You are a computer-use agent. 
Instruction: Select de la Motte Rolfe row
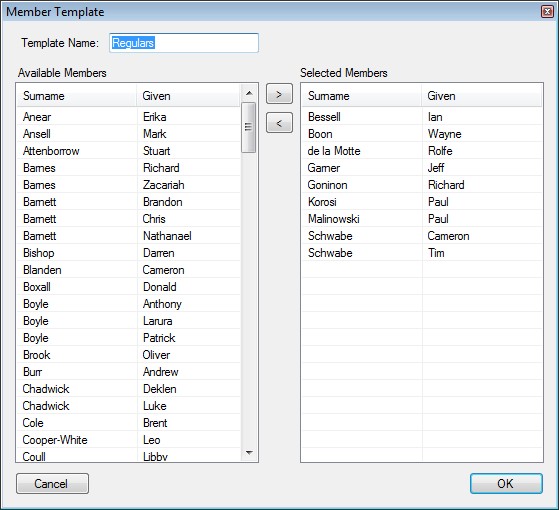coord(422,151)
